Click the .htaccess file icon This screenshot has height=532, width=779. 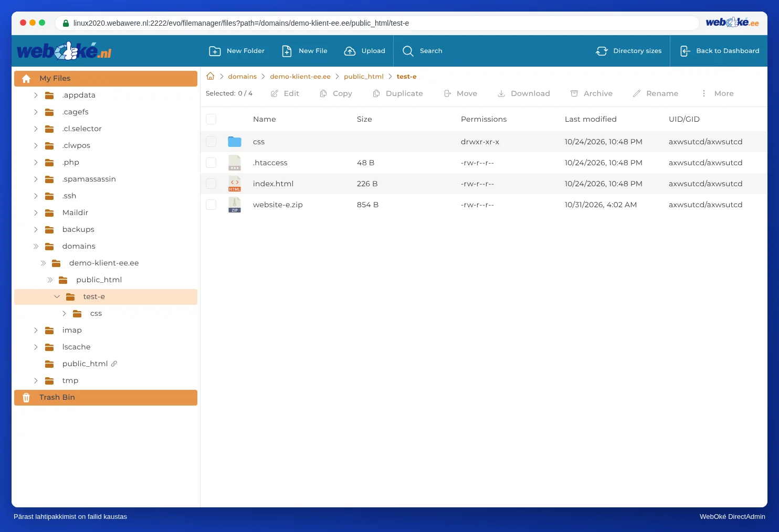click(x=235, y=163)
